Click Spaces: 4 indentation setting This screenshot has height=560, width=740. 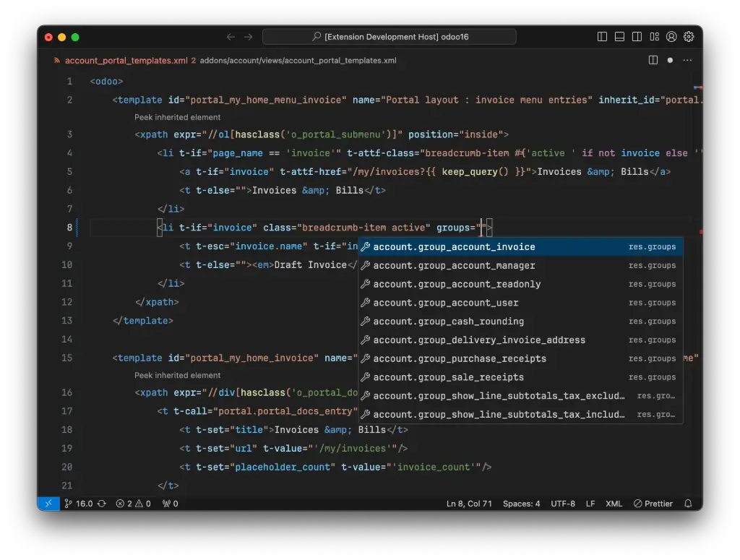click(521, 504)
